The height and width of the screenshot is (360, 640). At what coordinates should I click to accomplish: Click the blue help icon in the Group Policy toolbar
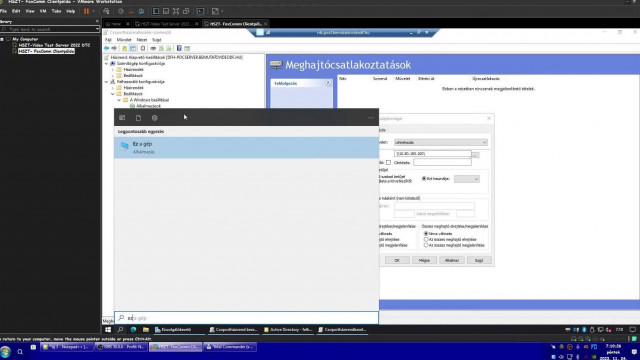pos(179,48)
